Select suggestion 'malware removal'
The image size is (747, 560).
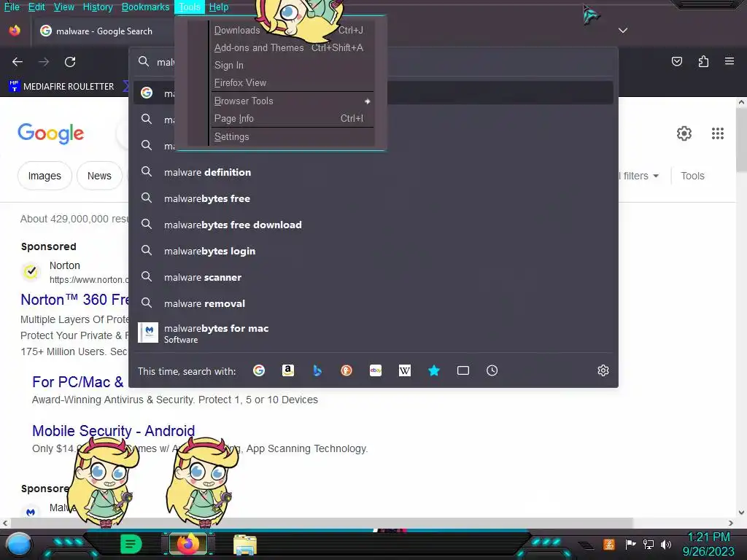pos(373,303)
